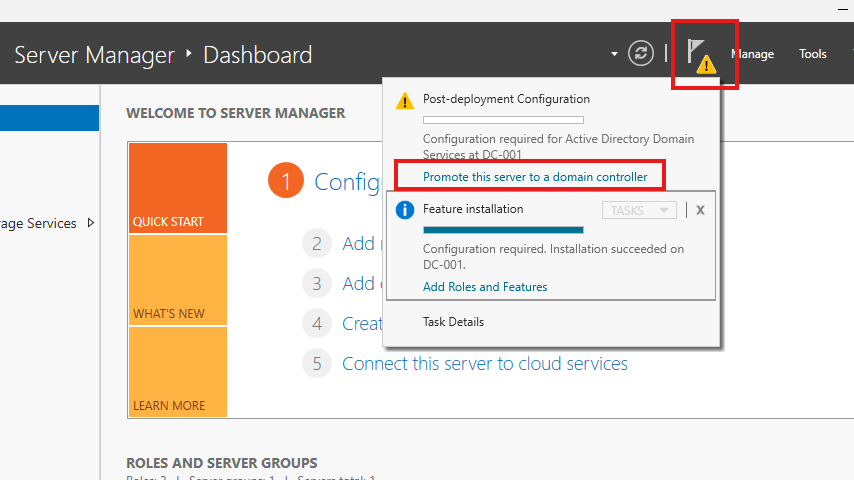The height and width of the screenshot is (480, 854).
Task: Minimize the Server Manager window
Action: coord(843,9)
